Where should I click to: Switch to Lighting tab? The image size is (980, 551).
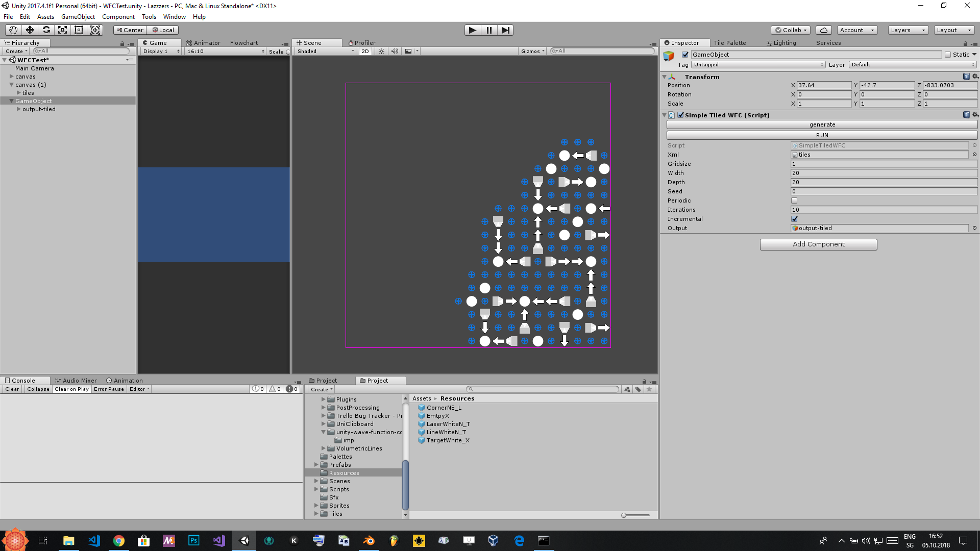(x=781, y=43)
